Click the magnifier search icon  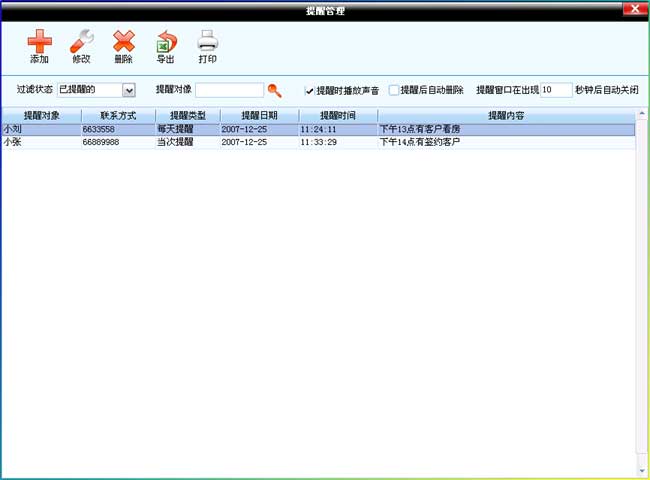pos(274,90)
